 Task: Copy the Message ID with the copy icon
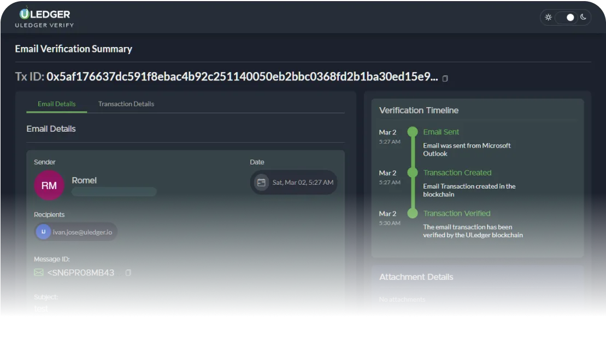[x=128, y=272]
